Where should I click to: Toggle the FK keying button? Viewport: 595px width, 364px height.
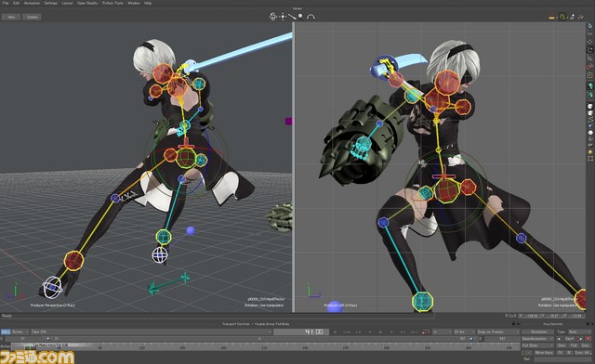click(x=560, y=353)
